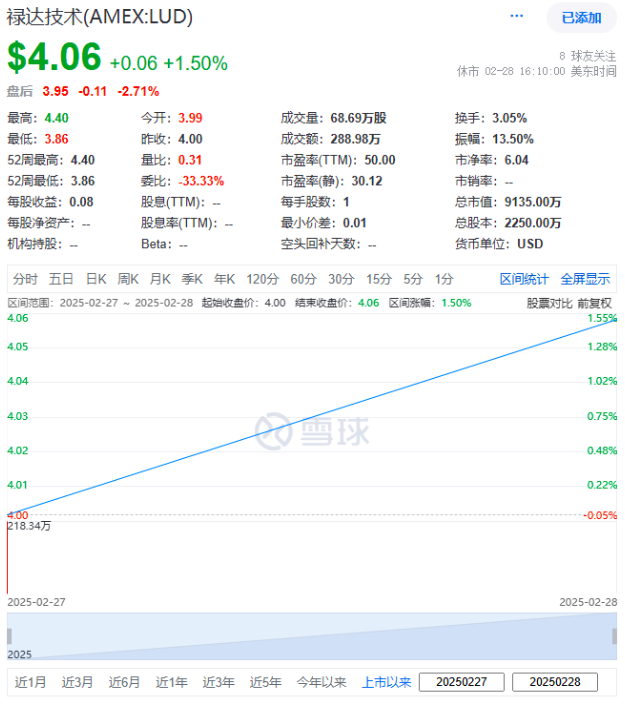Click the 218.34万 volume label
Image resolution: width=625 pixels, height=704 pixels.
coord(30,526)
